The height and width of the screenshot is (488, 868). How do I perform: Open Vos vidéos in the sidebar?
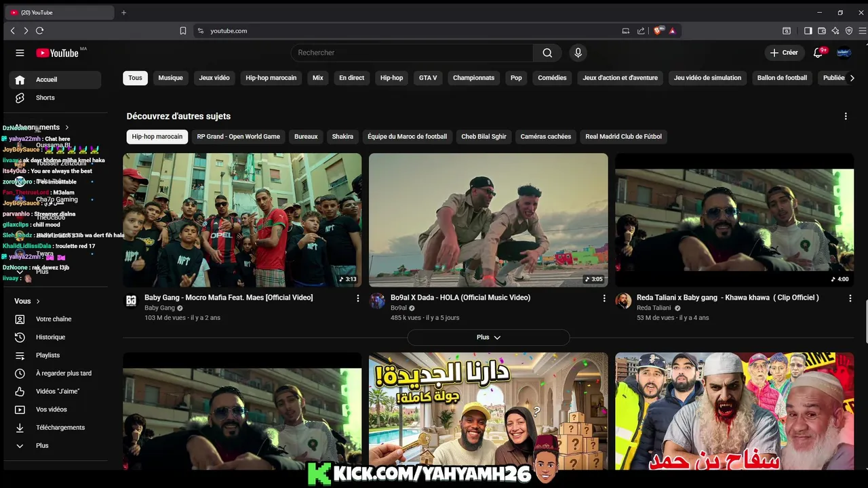(55, 409)
